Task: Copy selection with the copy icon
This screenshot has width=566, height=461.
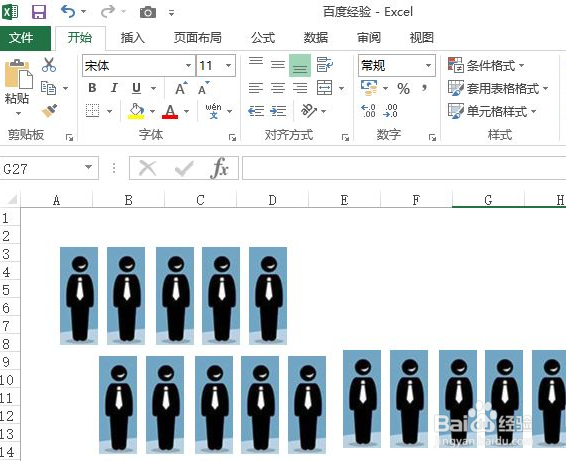Action: (49, 88)
